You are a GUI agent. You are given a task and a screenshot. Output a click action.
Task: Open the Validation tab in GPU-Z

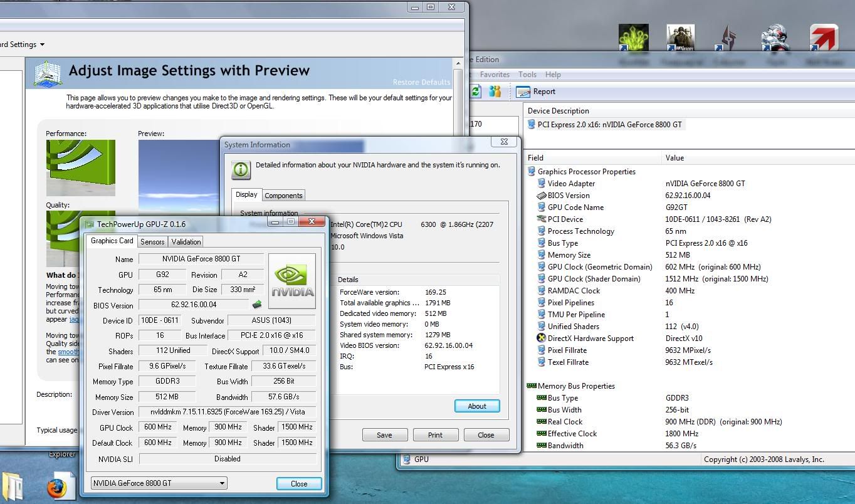[186, 242]
